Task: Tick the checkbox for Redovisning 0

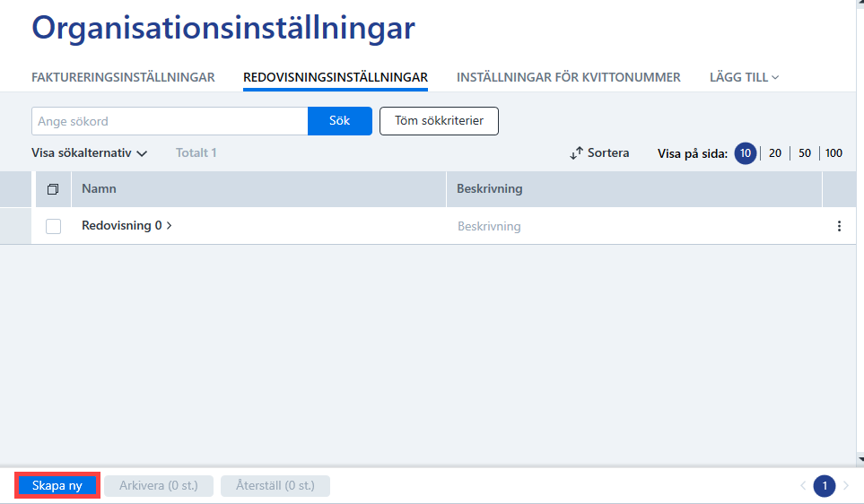Action: [54, 226]
